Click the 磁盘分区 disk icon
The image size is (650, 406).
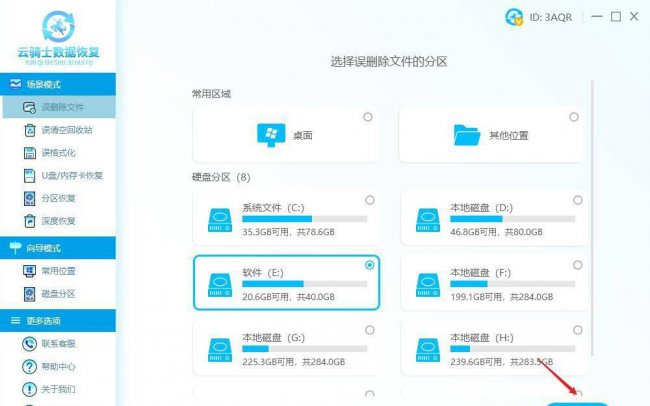click(x=29, y=294)
